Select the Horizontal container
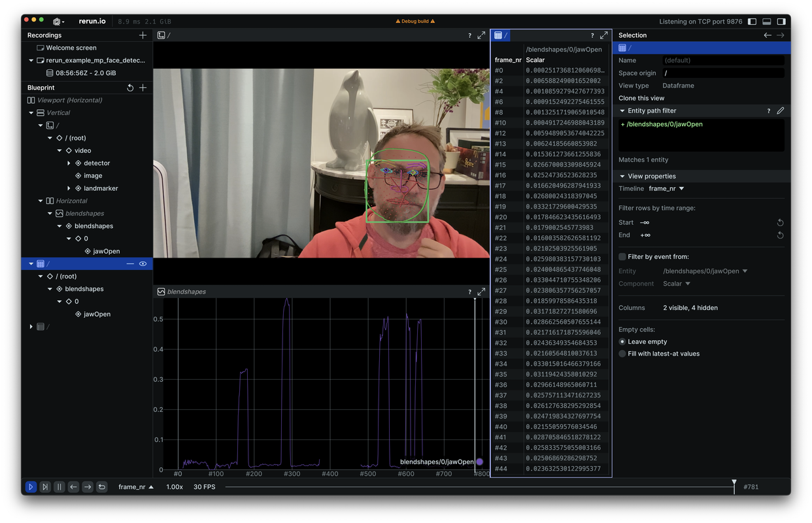The image size is (812, 523). tap(71, 201)
